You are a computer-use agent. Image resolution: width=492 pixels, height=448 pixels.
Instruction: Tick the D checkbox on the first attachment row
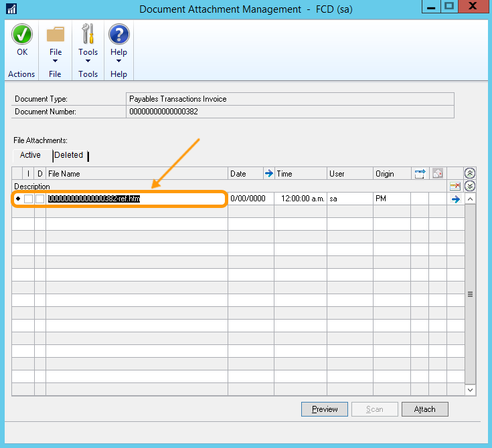40,199
